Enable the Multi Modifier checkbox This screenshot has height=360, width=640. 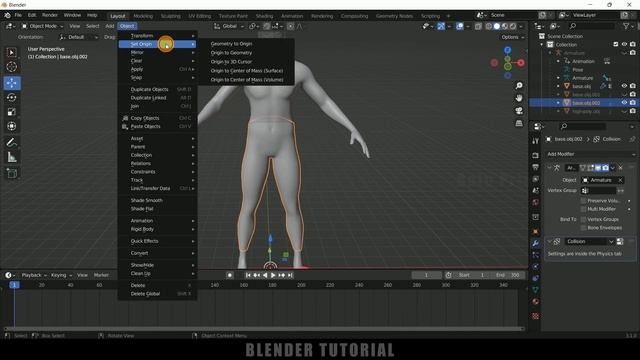583,209
